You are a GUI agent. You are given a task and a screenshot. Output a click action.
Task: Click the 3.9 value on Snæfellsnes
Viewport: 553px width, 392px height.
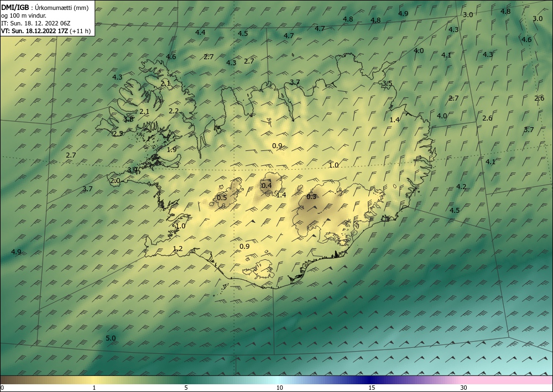click(x=132, y=170)
